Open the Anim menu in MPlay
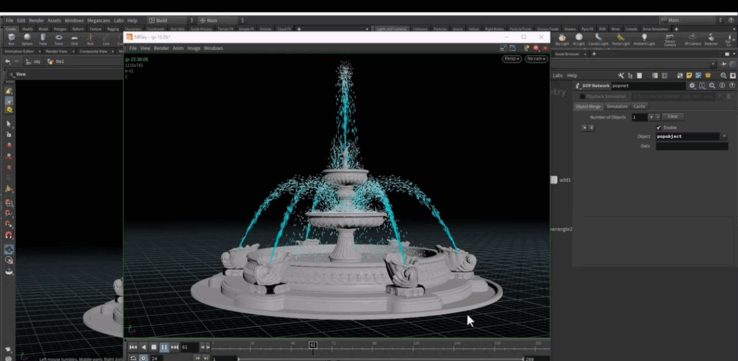This screenshot has width=738, height=361. tap(178, 48)
